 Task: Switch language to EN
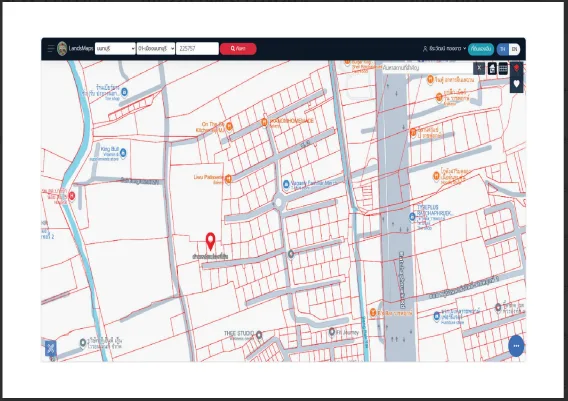click(x=514, y=49)
